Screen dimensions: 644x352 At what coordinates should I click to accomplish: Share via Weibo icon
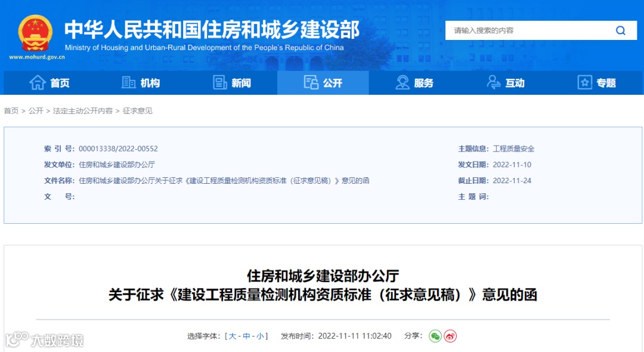450,336
